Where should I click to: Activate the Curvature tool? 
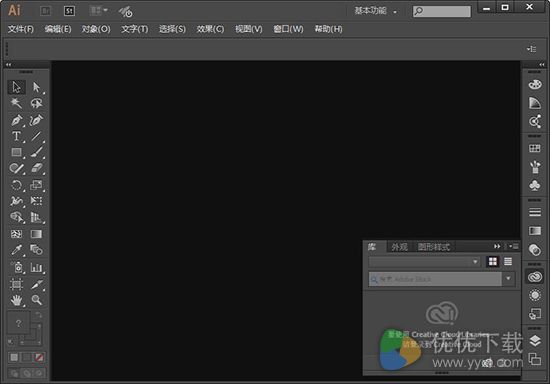pyautogui.click(x=36, y=120)
